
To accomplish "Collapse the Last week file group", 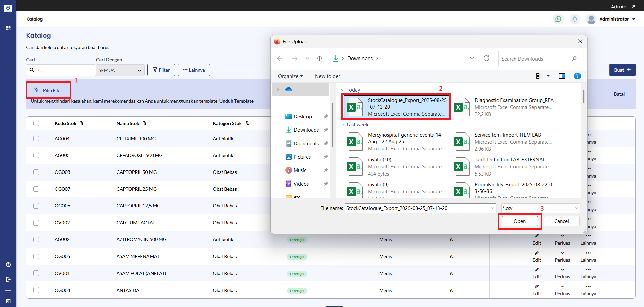I will [343, 125].
